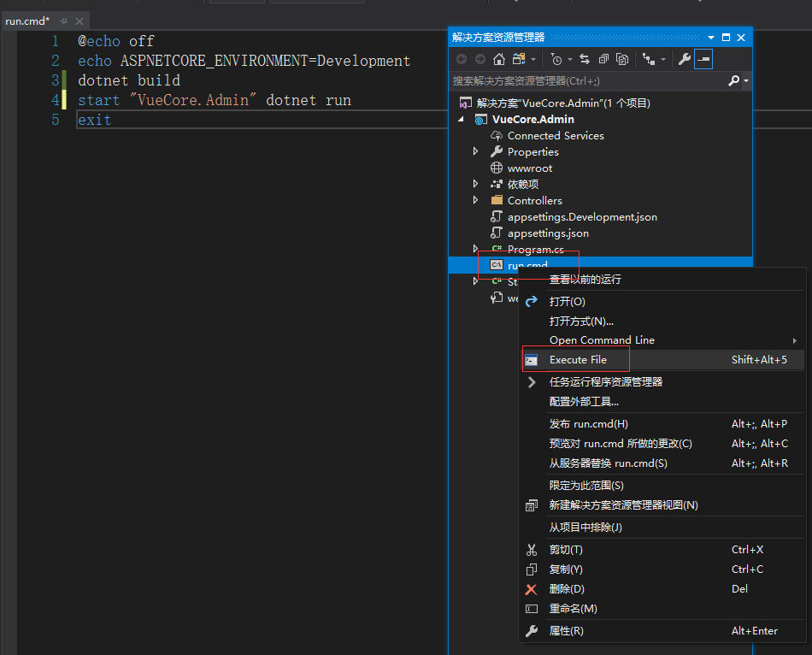
Task: Click the class-diagram hierarchy view icon
Action: [649, 59]
